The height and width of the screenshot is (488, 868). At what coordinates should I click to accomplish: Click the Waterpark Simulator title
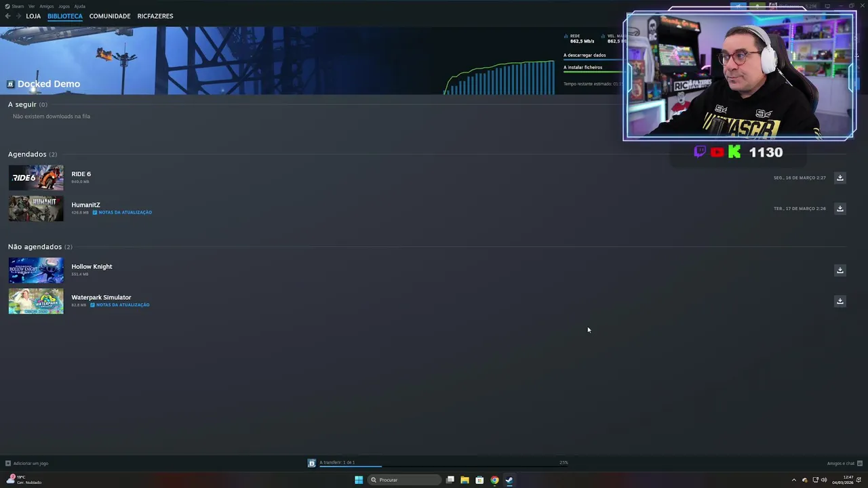101,298
